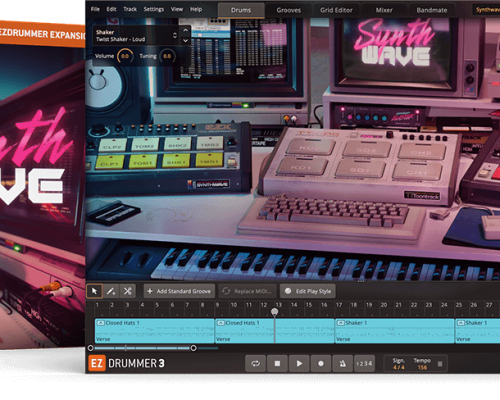Viewport: 500px width, 400px height.
Task: Open the View menu
Action: (177, 9)
